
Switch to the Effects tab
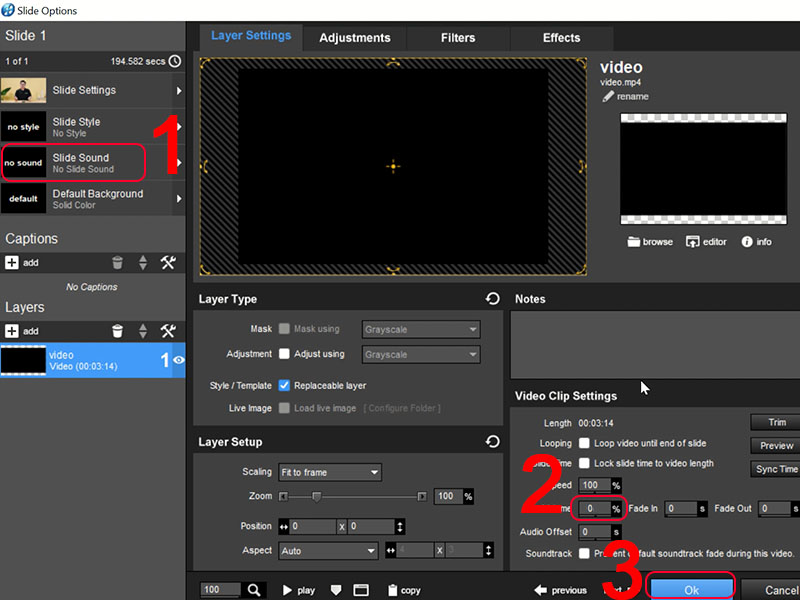560,38
